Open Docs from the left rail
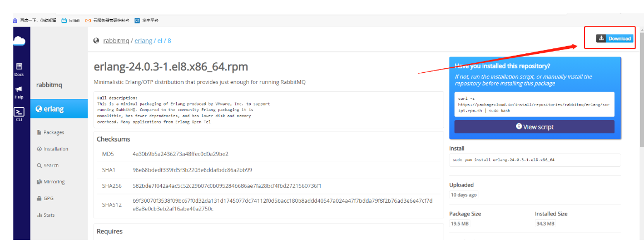Viewport: 644px width, 250px height. [19, 70]
